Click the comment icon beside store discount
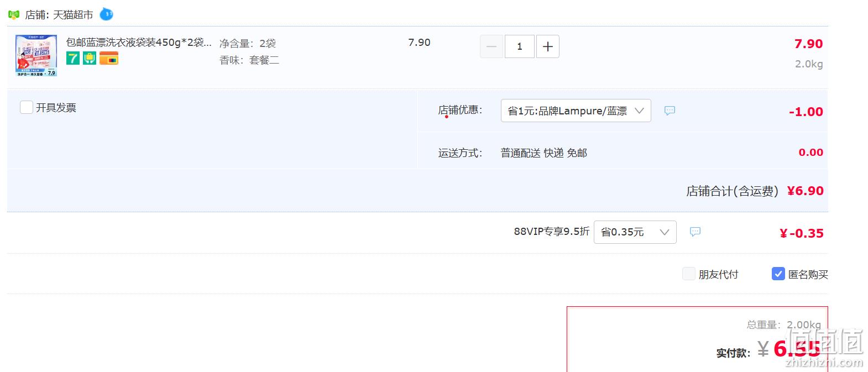The image size is (868, 372). pyautogui.click(x=670, y=111)
